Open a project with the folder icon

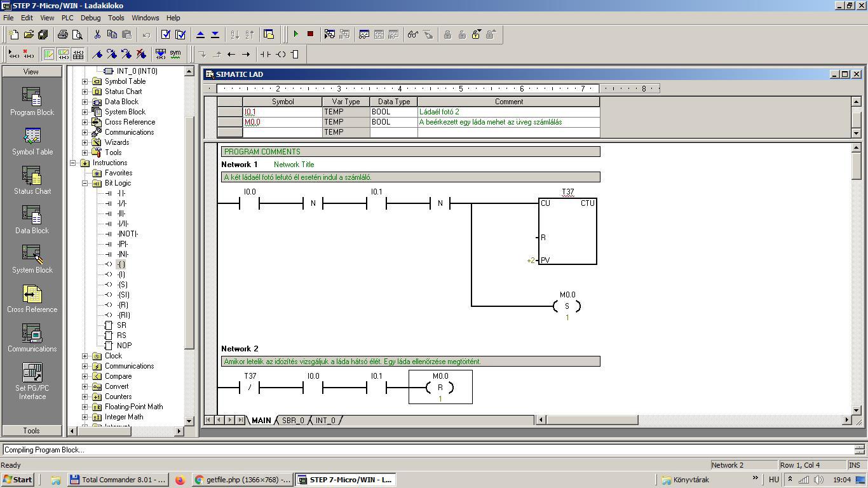[x=29, y=34]
